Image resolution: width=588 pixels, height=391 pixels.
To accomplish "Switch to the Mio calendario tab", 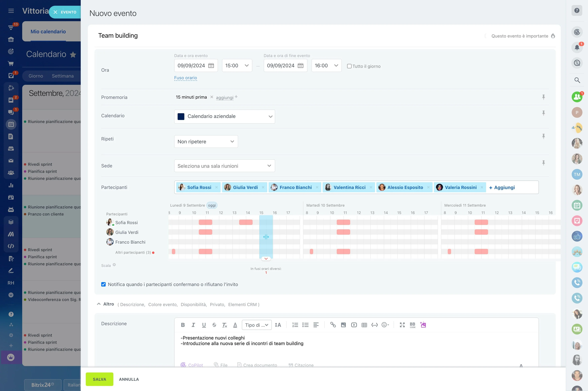I will pyautogui.click(x=48, y=32).
